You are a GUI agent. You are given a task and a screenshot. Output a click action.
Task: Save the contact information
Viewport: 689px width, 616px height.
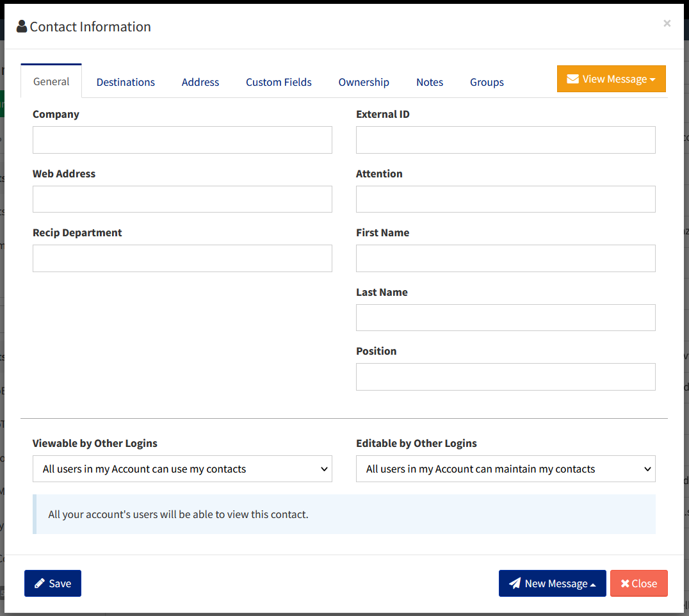click(x=53, y=583)
